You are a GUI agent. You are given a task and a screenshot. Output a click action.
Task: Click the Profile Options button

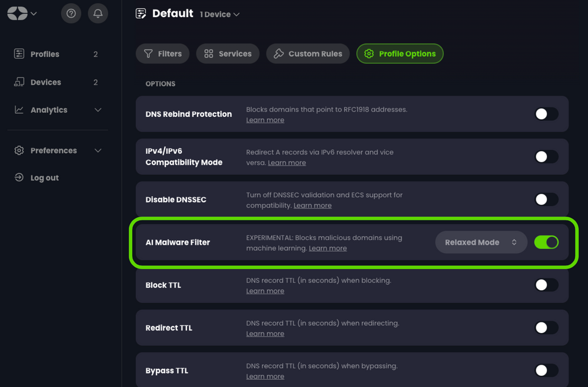pyautogui.click(x=400, y=53)
